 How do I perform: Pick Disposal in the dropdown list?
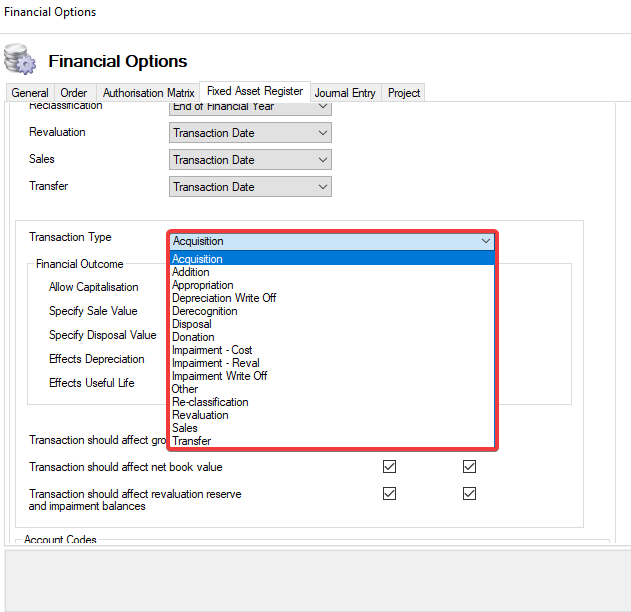tap(192, 324)
